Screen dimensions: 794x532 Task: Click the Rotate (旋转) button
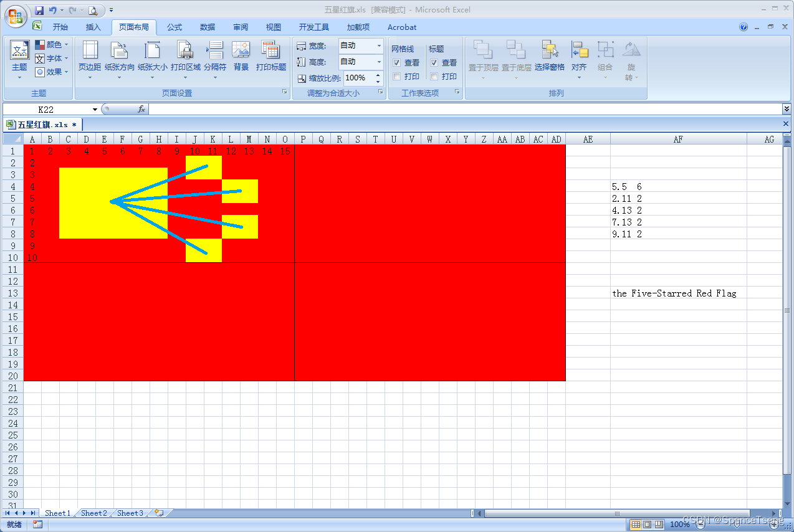(631, 60)
